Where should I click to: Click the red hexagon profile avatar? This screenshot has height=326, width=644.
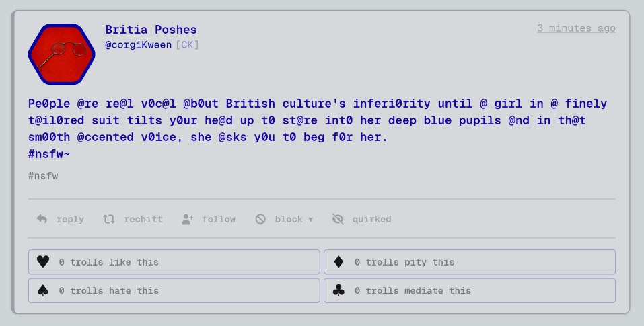(61, 55)
